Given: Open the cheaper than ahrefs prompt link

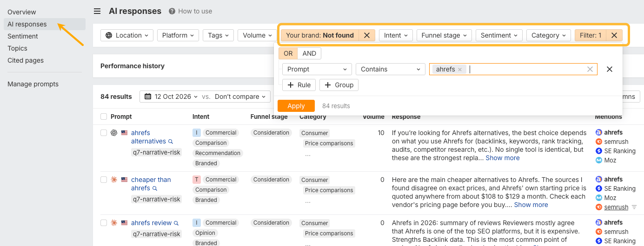Looking at the screenshot, I should [x=151, y=184].
